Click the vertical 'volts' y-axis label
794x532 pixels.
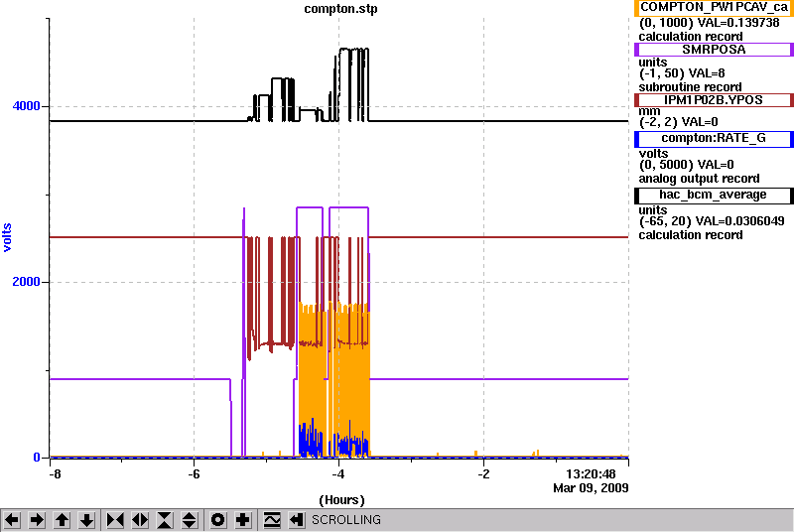click(8, 237)
